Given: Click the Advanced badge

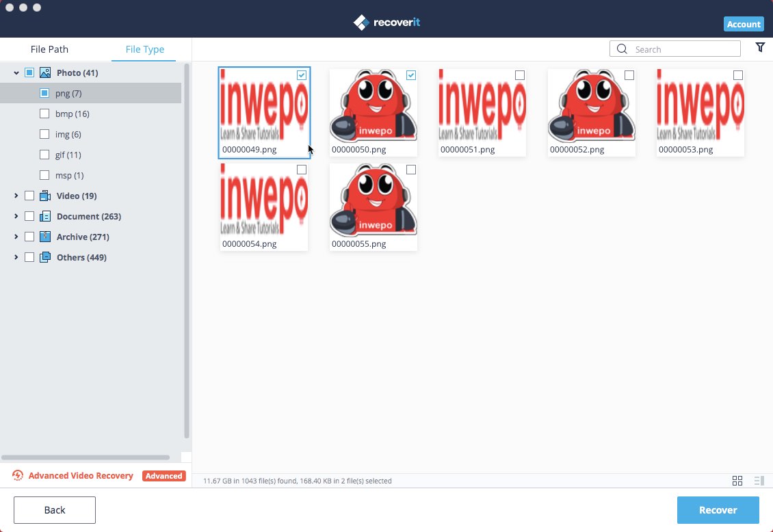Looking at the screenshot, I should click(163, 476).
